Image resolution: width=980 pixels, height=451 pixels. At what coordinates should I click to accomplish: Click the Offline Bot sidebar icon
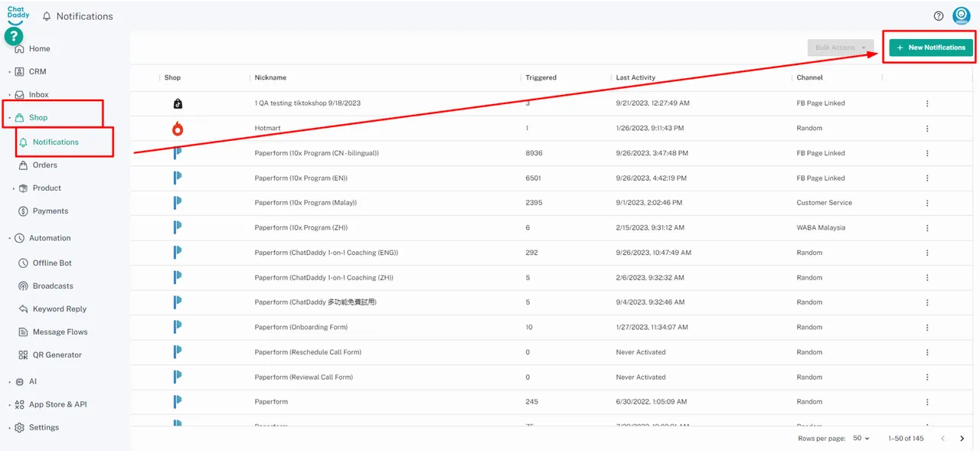[x=24, y=263]
